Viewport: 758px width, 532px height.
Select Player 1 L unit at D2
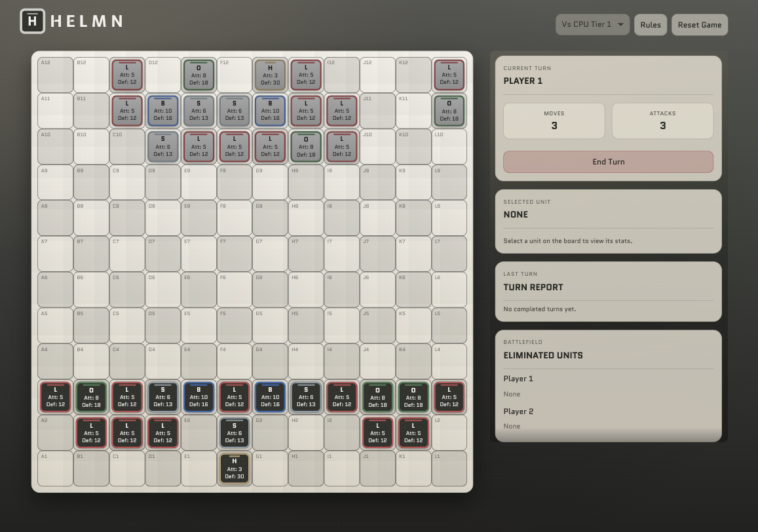(x=163, y=433)
